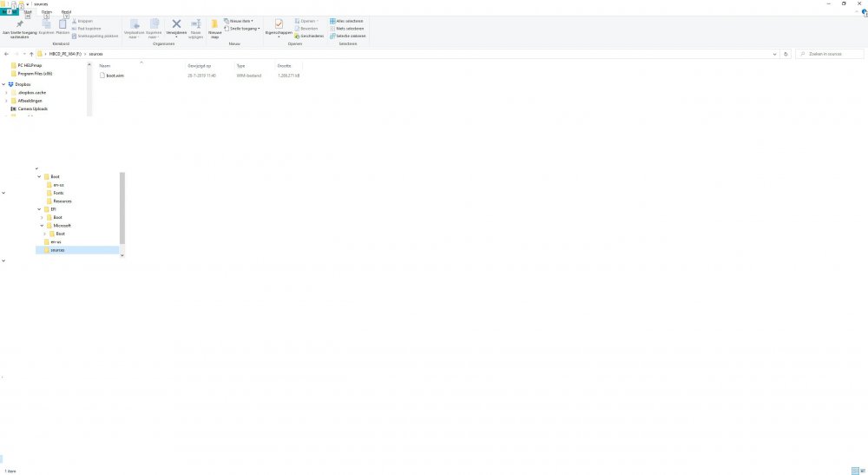Click scroll-down arrow of tree pane
This screenshot has width=868, height=475.
[x=122, y=255]
